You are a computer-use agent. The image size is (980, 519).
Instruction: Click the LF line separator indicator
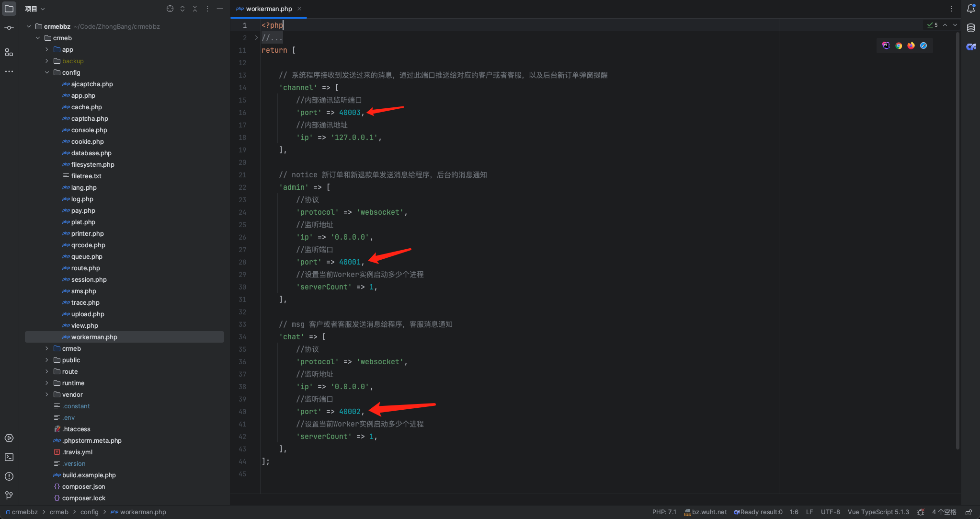pyautogui.click(x=809, y=512)
